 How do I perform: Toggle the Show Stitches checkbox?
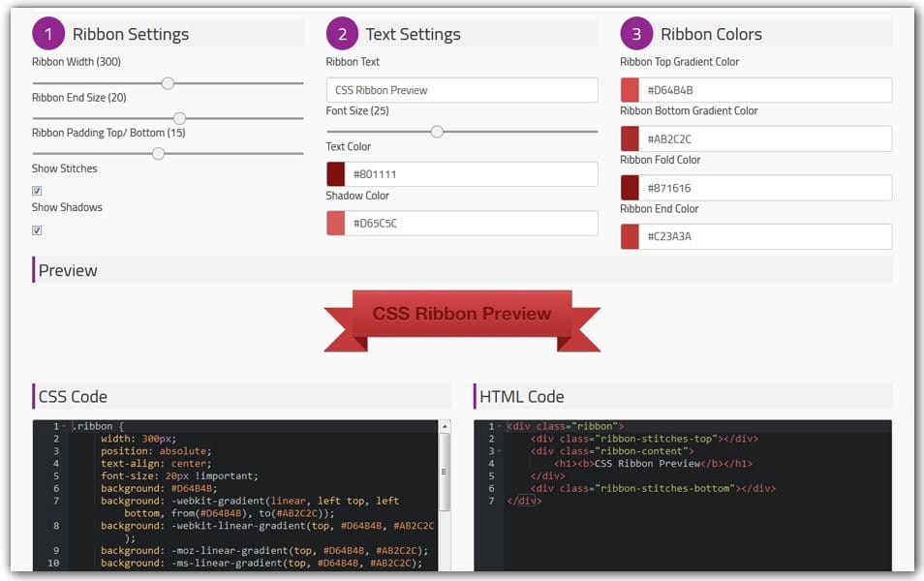36,191
